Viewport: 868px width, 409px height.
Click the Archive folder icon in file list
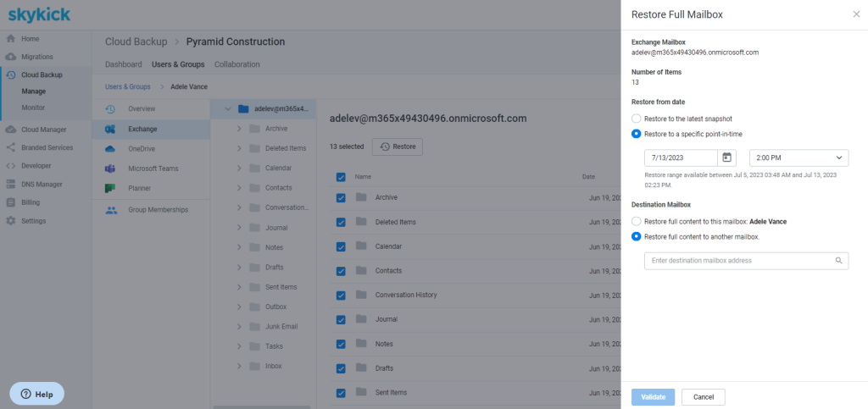click(361, 196)
